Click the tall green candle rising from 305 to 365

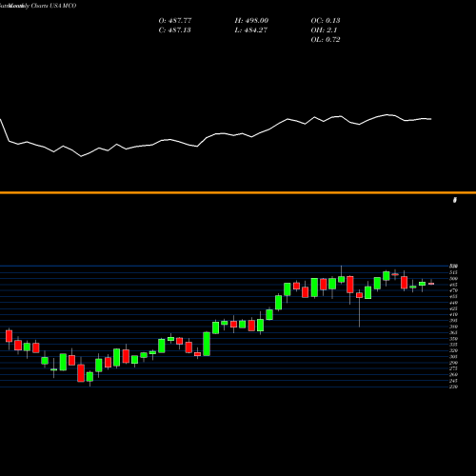click(x=207, y=344)
